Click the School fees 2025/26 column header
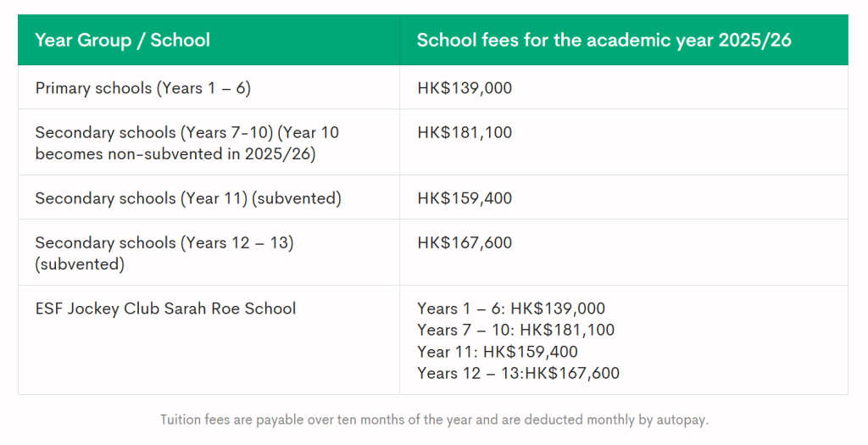Image resolution: width=868 pixels, height=445 pixels. coord(604,40)
